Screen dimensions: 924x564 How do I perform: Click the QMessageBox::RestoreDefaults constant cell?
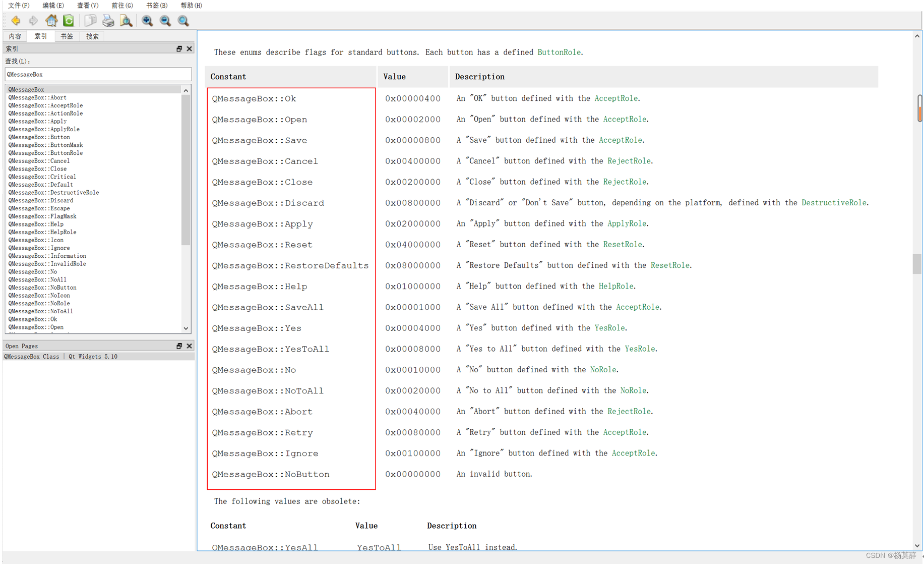point(290,265)
